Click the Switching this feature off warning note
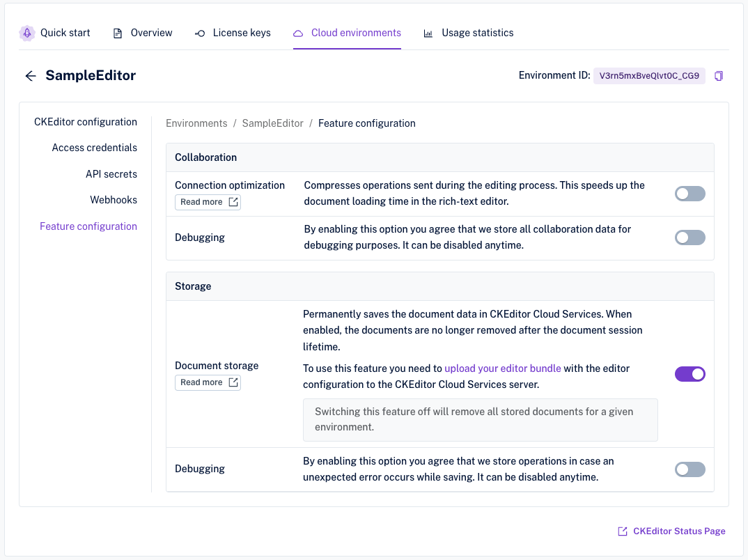748x560 pixels. [481, 420]
